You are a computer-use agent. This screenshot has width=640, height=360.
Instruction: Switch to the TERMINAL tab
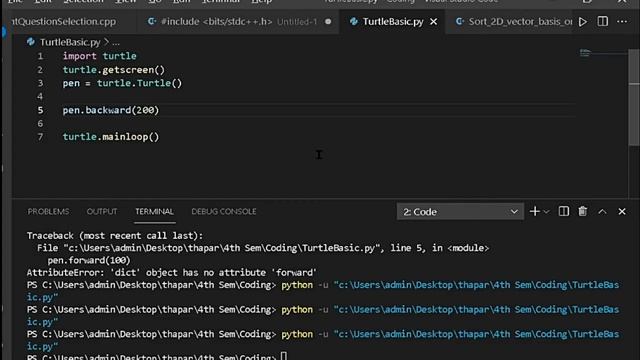[x=154, y=211]
